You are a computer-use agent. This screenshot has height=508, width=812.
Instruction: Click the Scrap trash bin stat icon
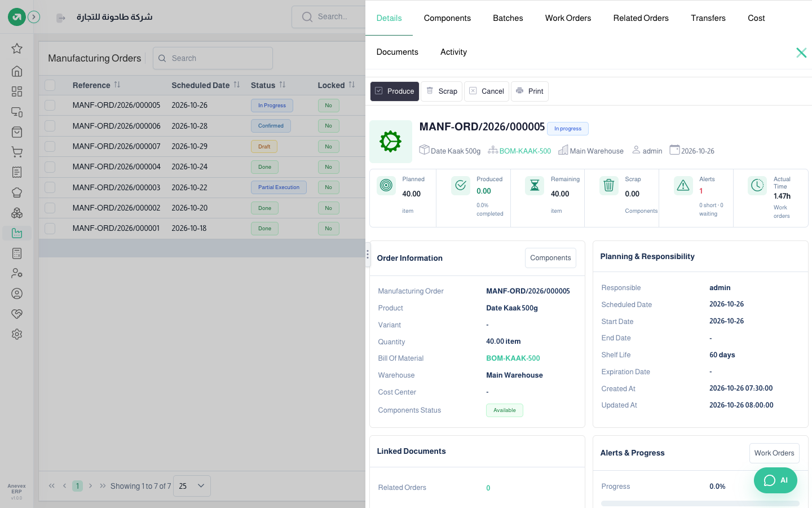click(x=608, y=185)
